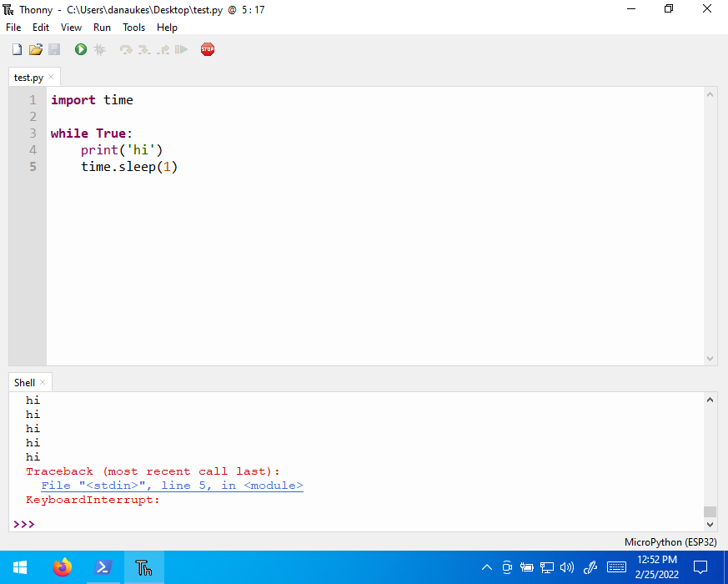Open the Run menu

point(102,28)
